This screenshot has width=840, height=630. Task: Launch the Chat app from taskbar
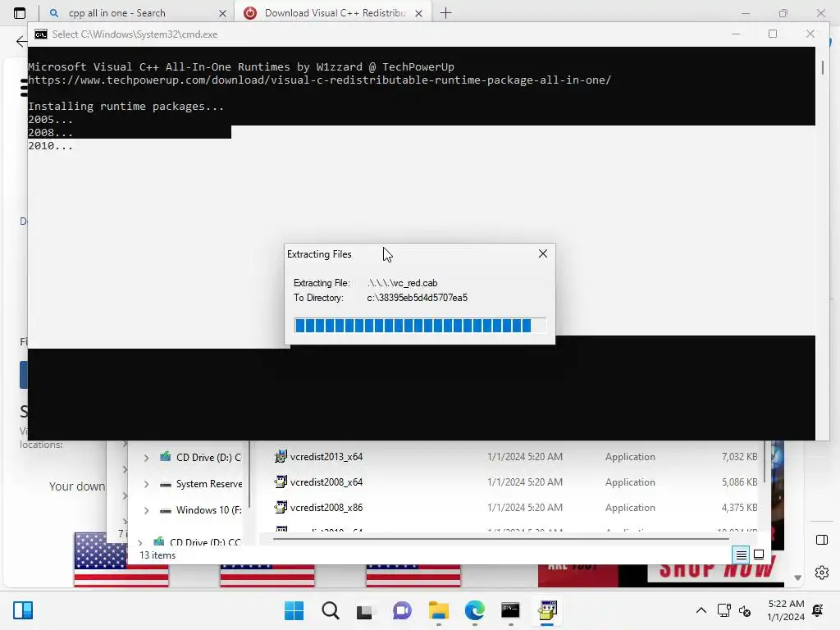coord(402,610)
